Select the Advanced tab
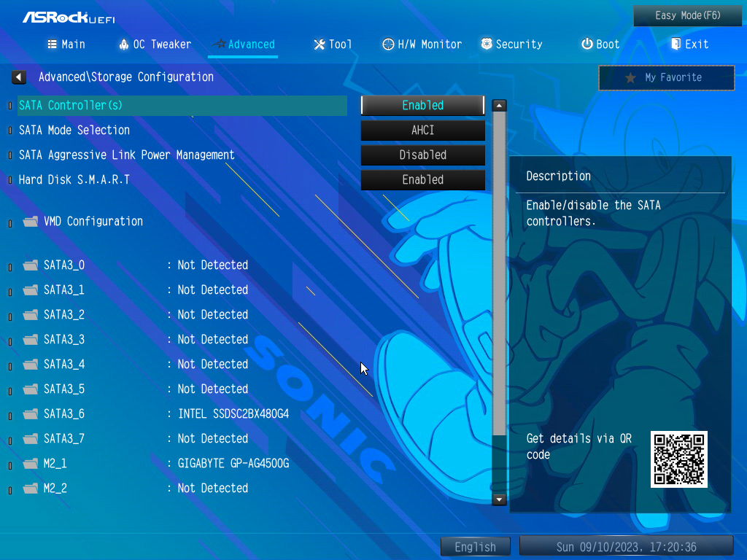Image resolution: width=747 pixels, height=560 pixels. tap(244, 44)
